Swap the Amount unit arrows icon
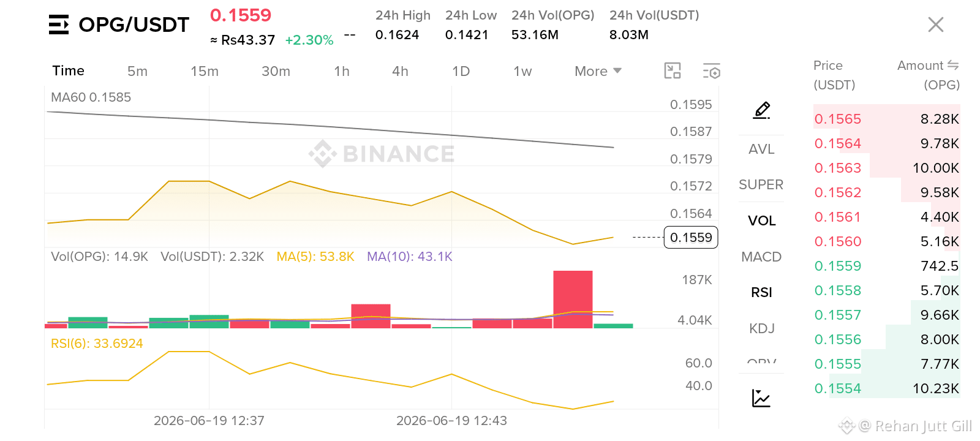Screen dimensions: 980x441 pos(952,65)
